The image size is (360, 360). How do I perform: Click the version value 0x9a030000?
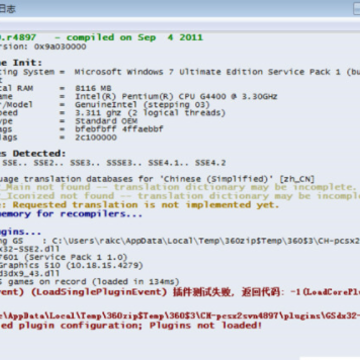click(x=60, y=47)
